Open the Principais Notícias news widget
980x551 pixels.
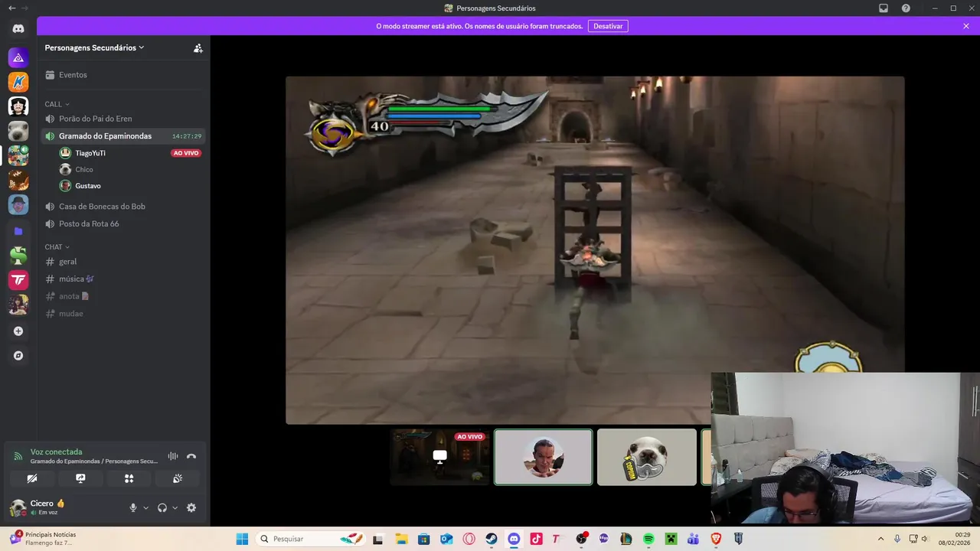[44, 539]
